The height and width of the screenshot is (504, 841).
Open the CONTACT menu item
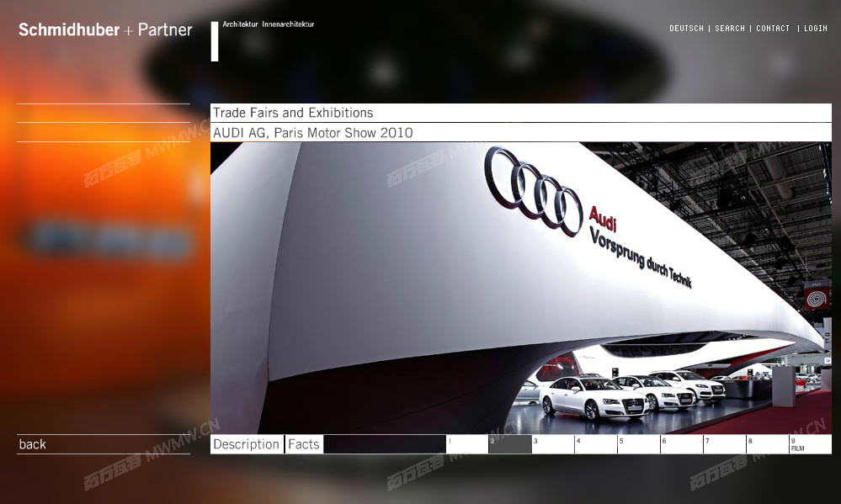coord(772,29)
